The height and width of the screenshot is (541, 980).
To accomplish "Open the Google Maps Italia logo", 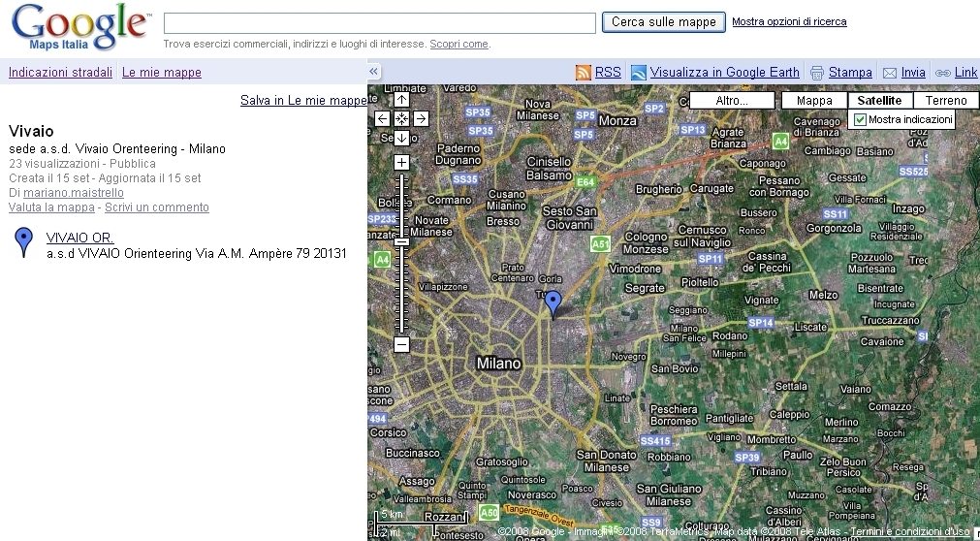I will tap(81, 27).
